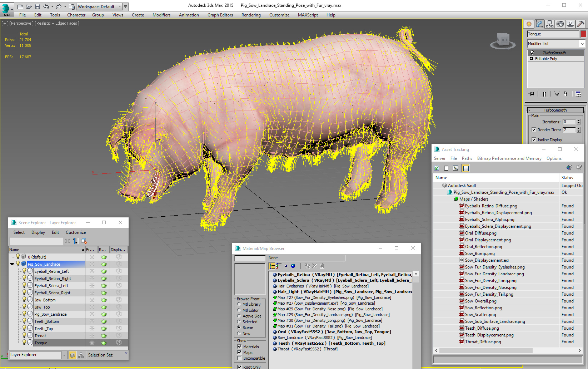Toggle Isoline Display checkbox
This screenshot has width=588, height=369.
[534, 140]
